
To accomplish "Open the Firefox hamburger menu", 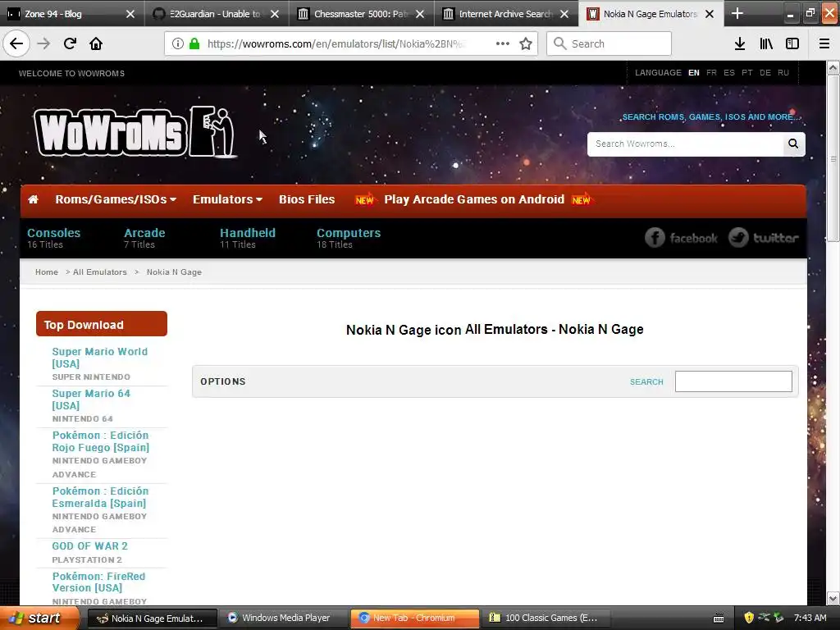I will click(824, 43).
